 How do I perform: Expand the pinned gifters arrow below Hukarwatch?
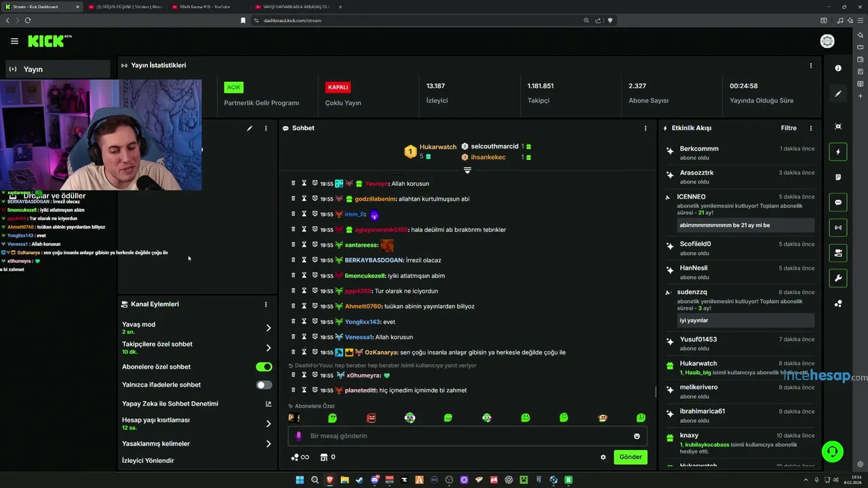[467, 170]
